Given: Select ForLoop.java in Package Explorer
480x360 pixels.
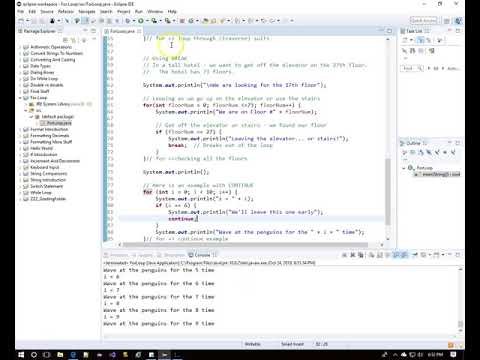Looking at the screenshot, I should coord(56,123).
